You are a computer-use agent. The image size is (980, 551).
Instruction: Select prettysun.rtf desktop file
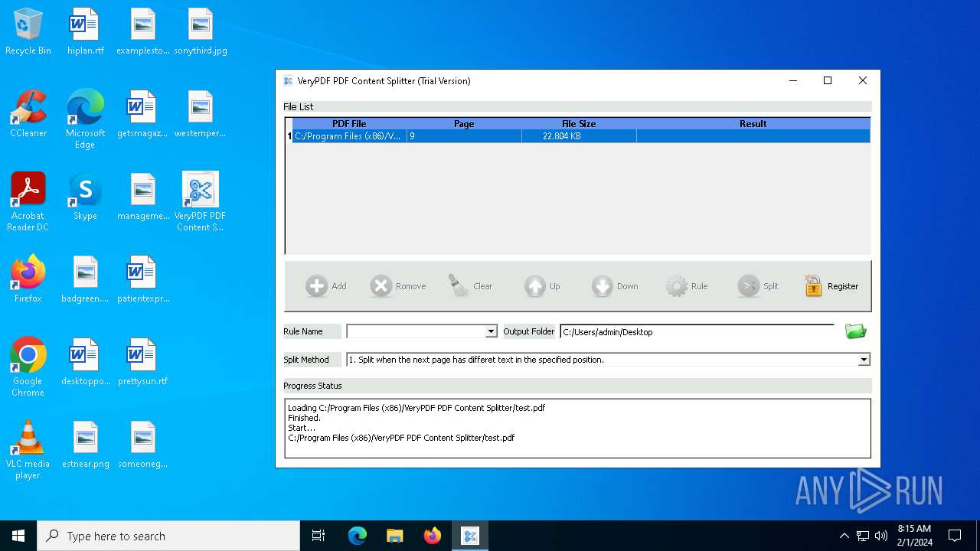(x=143, y=363)
